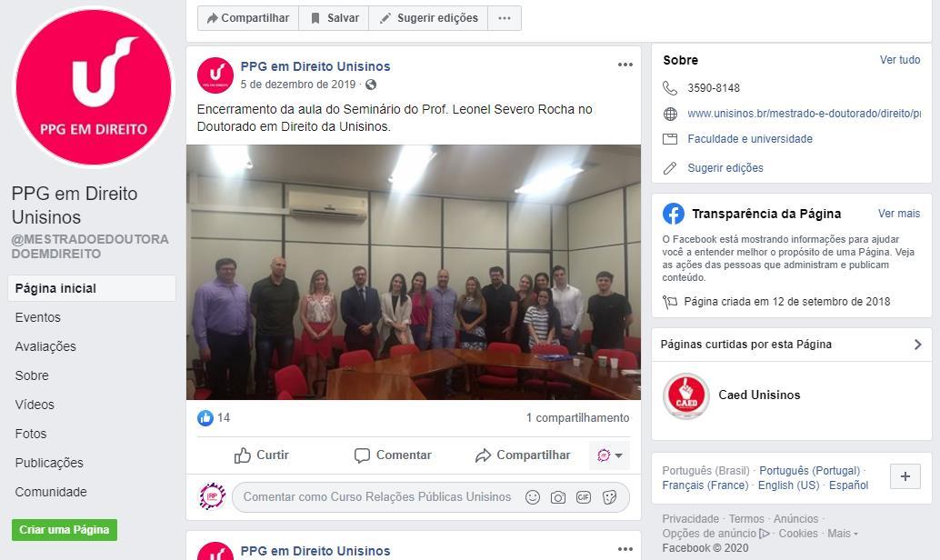Click the add language plus button

pyautogui.click(x=905, y=476)
